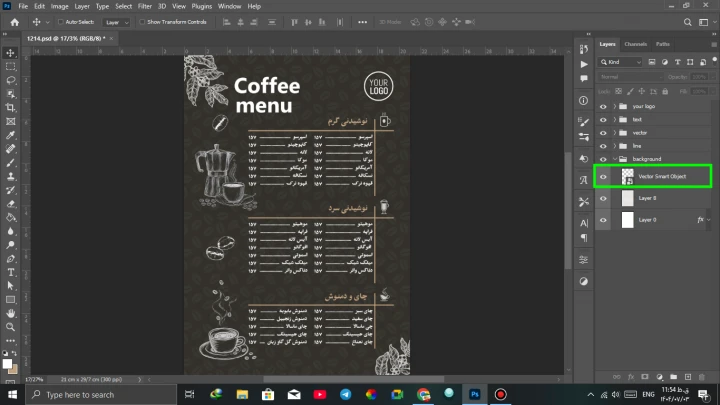Switch to the Channels tab
Viewport: 720px width, 405px height.
(x=636, y=44)
